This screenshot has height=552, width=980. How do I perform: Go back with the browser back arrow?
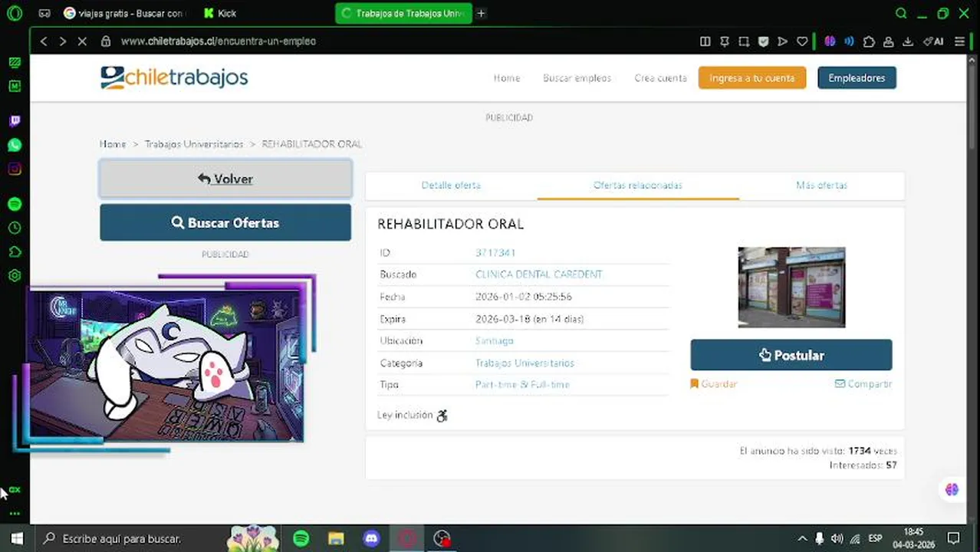click(x=44, y=41)
